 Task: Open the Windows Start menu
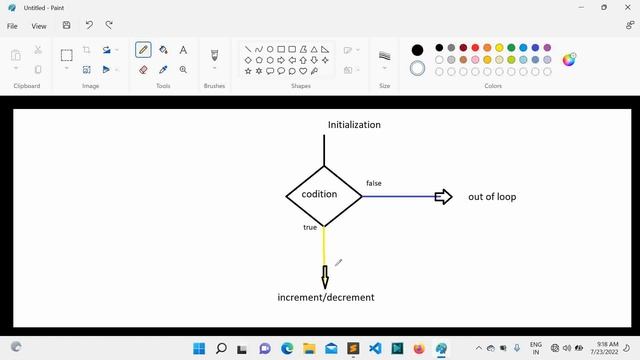pos(199,349)
